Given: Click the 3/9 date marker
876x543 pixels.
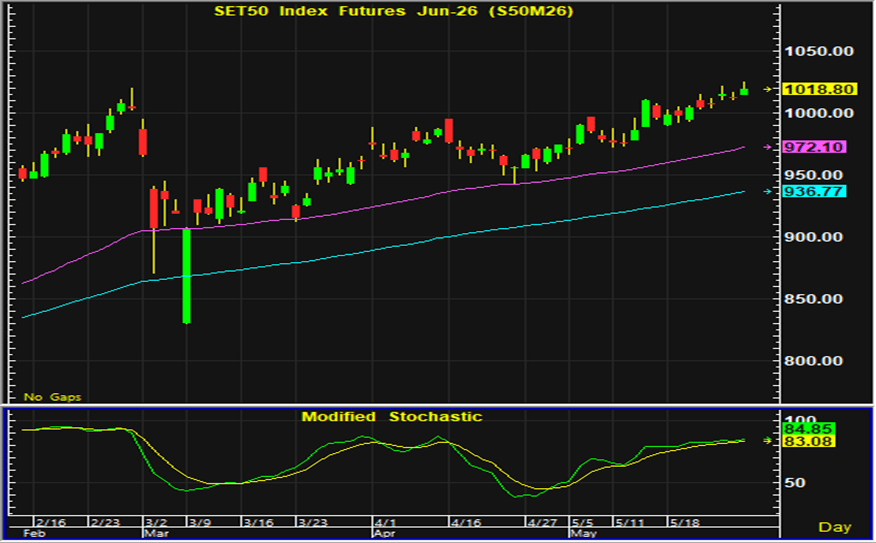Looking at the screenshot, I should pyautogui.click(x=199, y=523).
